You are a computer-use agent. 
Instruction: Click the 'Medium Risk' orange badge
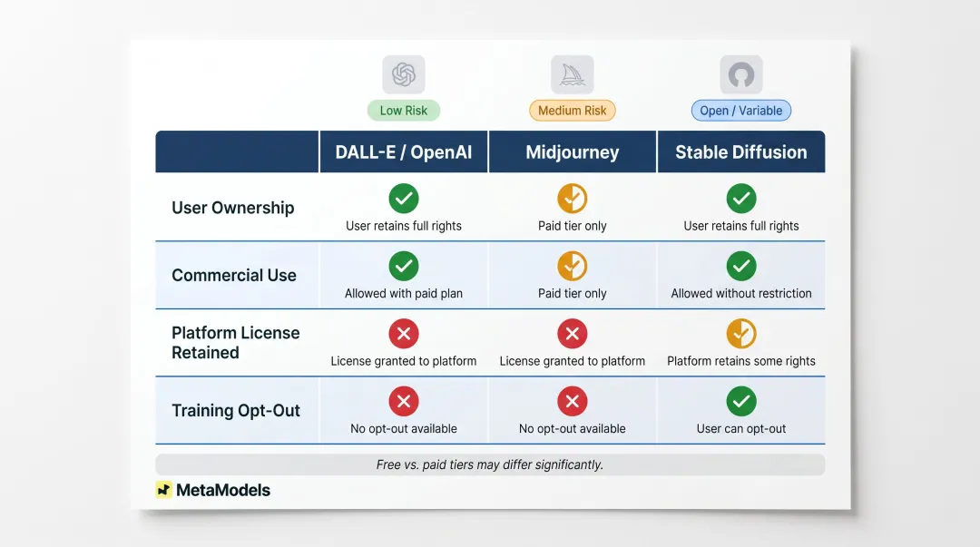573,111
